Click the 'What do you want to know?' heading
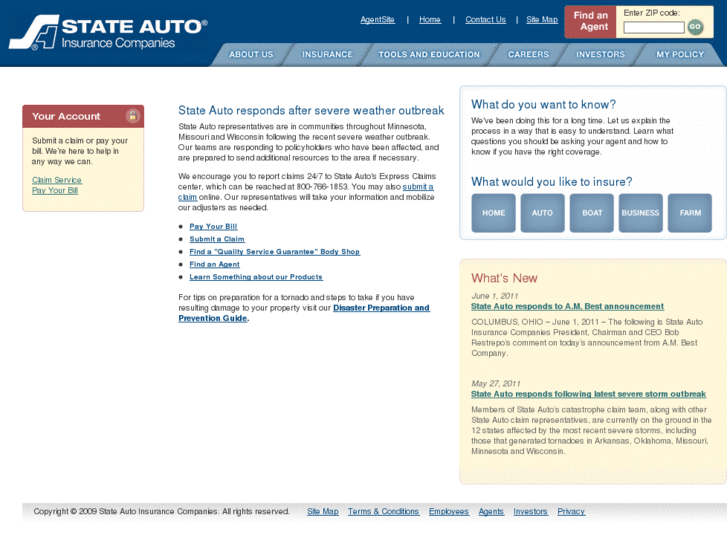Screen dimensions: 727x545 543,105
